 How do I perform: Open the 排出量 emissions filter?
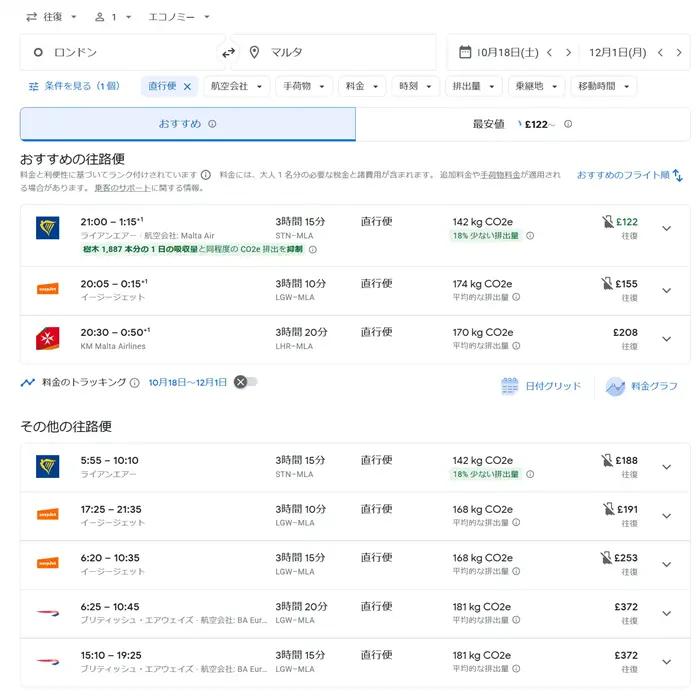[474, 87]
